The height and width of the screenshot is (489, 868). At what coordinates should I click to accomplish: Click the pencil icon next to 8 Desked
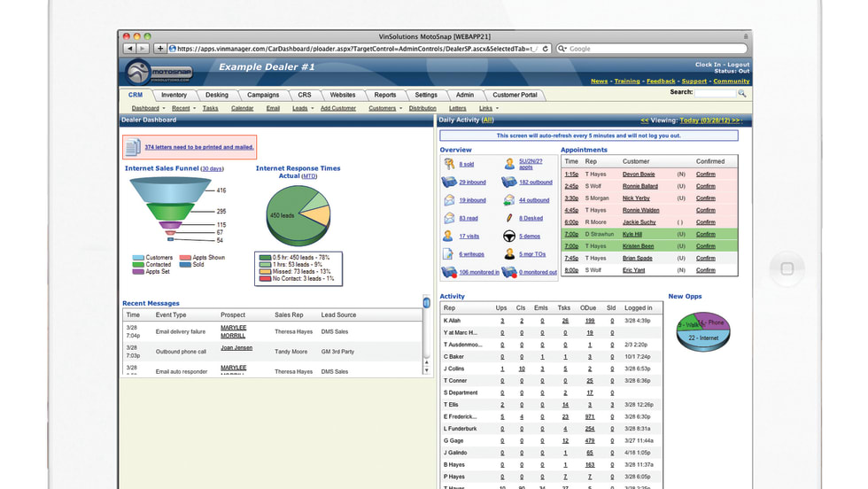(509, 218)
